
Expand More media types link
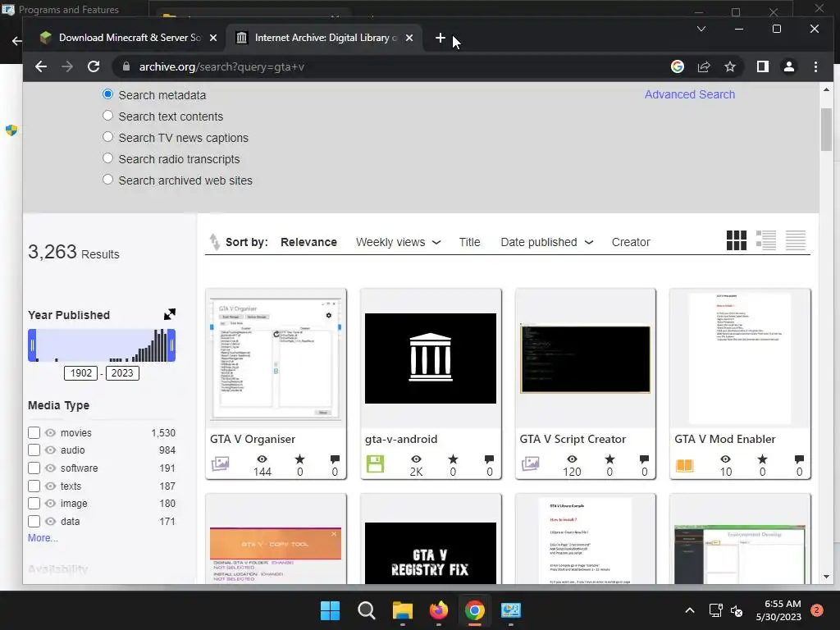[43, 538]
